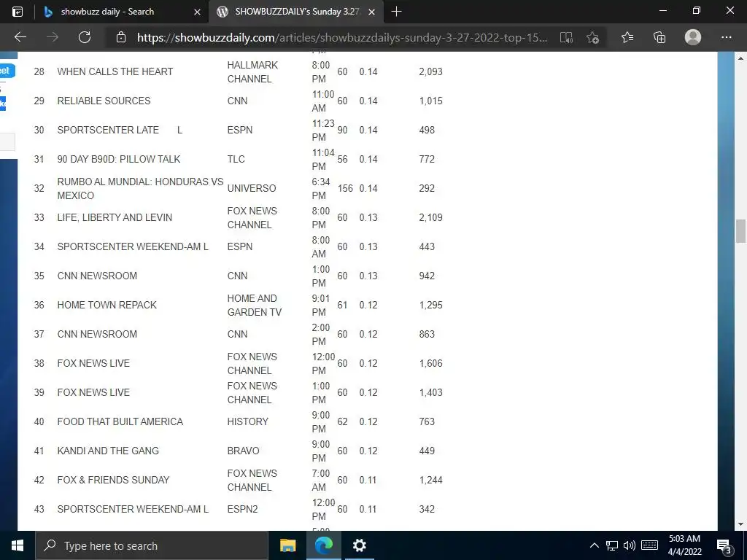This screenshot has width=747, height=560.
Task: Open Settings from the taskbar
Action: [359, 545]
